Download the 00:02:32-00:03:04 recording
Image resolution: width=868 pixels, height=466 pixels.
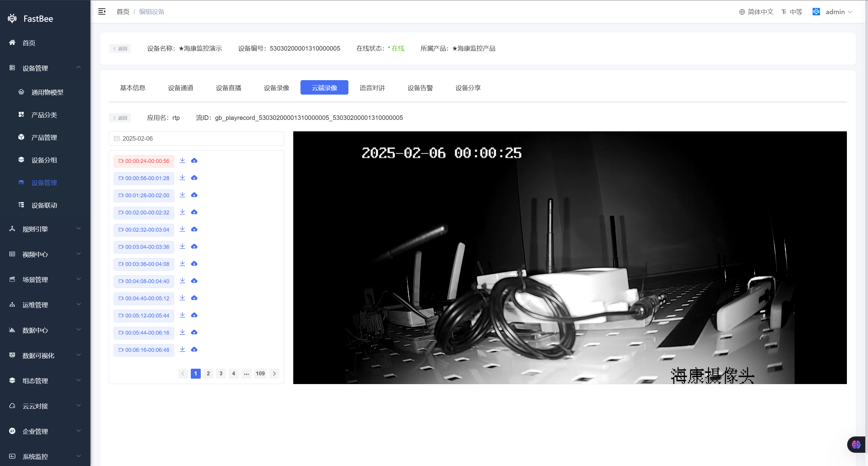[182, 229]
